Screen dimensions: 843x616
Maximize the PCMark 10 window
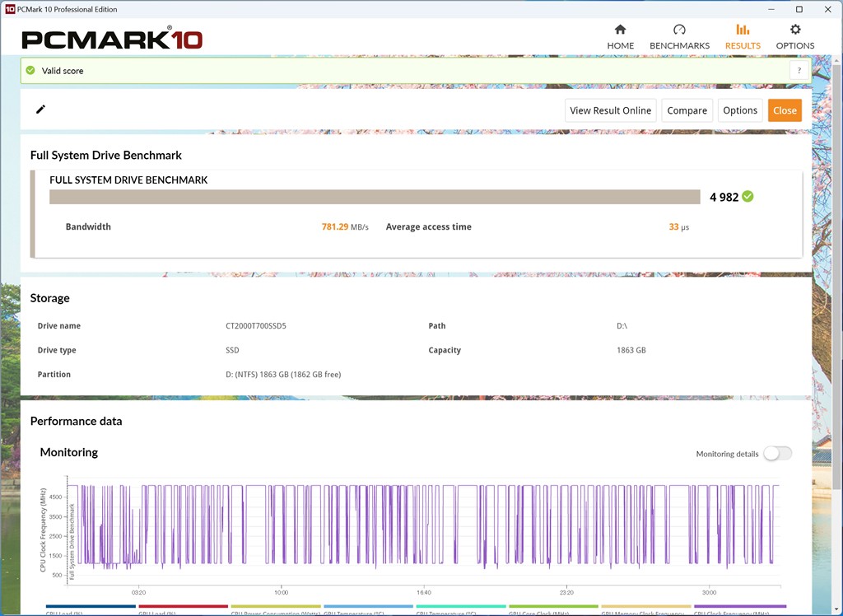tap(799, 9)
